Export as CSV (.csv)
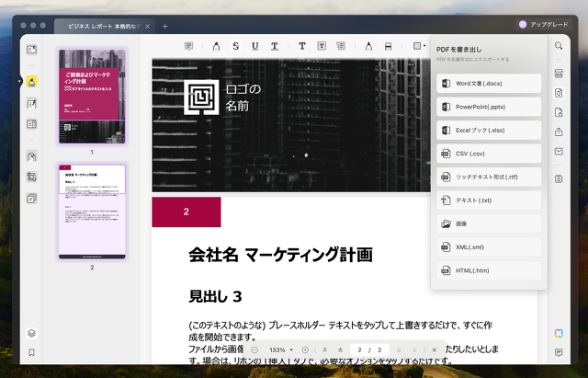This screenshot has width=588, height=378. tap(489, 154)
